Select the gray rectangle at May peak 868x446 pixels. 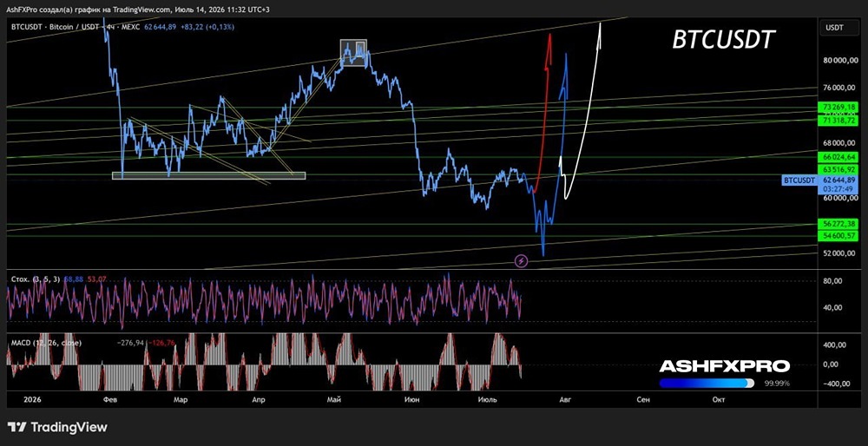click(353, 53)
